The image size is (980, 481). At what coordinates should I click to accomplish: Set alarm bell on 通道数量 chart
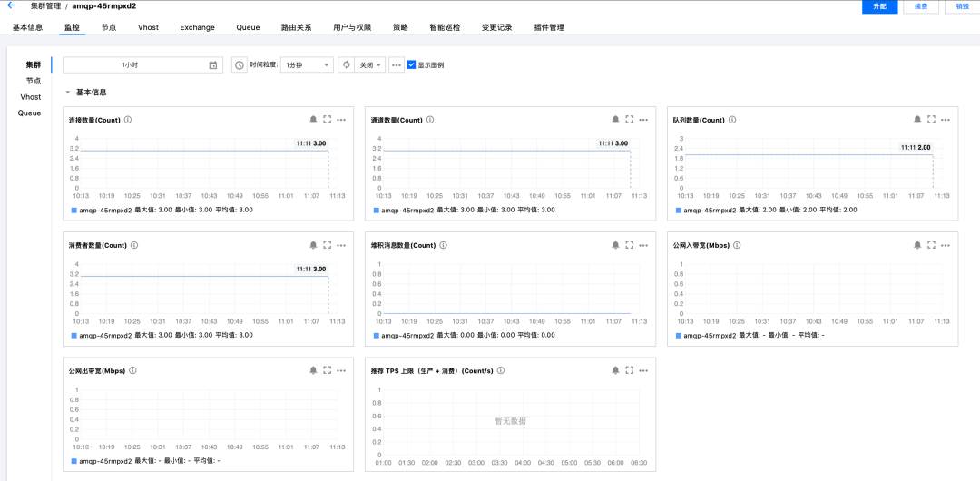pyautogui.click(x=615, y=120)
